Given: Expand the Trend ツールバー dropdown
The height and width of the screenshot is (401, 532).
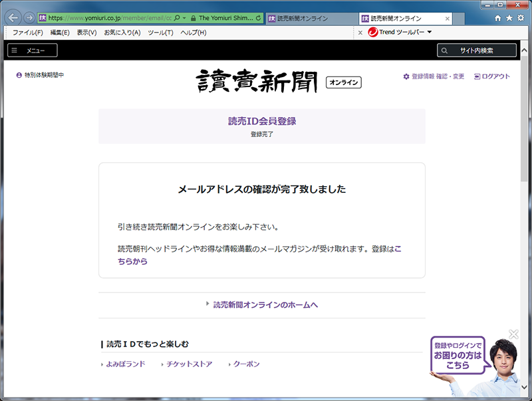Looking at the screenshot, I should [x=430, y=32].
